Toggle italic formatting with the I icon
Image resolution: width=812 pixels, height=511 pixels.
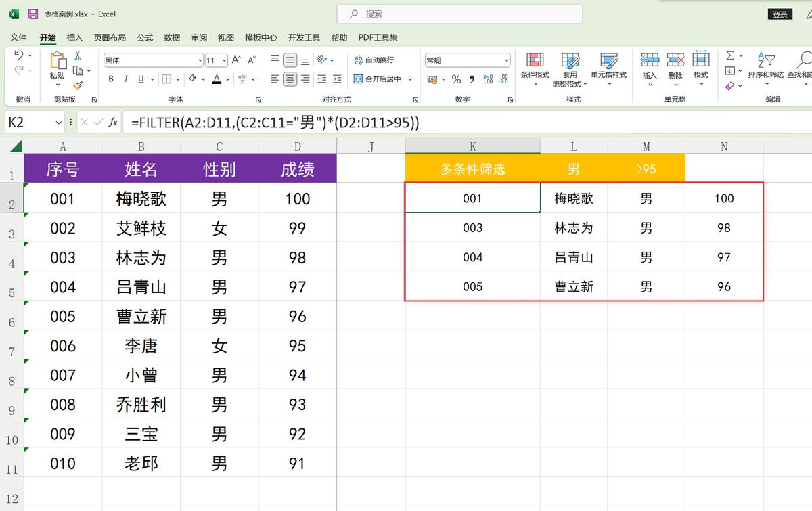[x=126, y=79]
